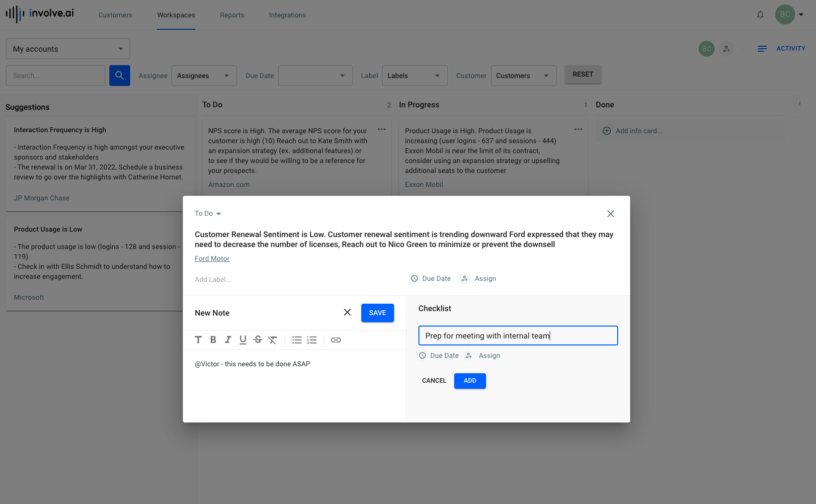Toggle underline formatting in the note
816x504 pixels.
(243, 340)
